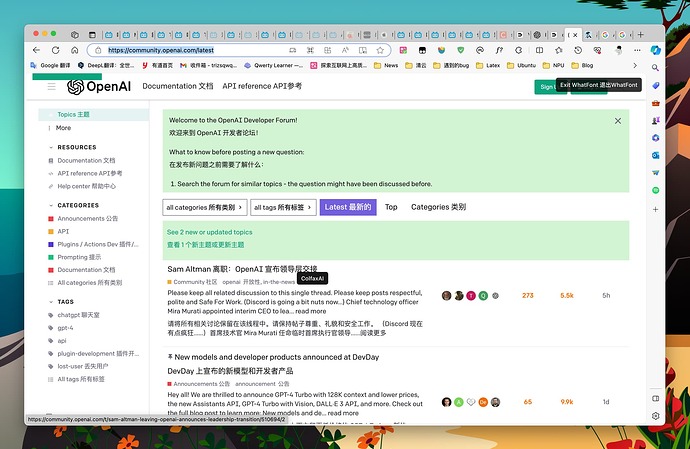690x449 pixels.
Task: Open the Blog bookmarks folder
Action: coord(582,65)
